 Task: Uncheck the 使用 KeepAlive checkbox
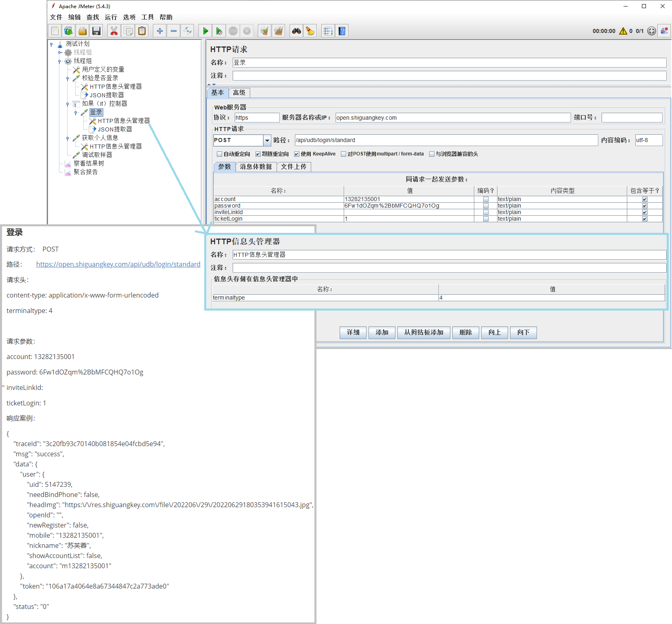(x=297, y=154)
